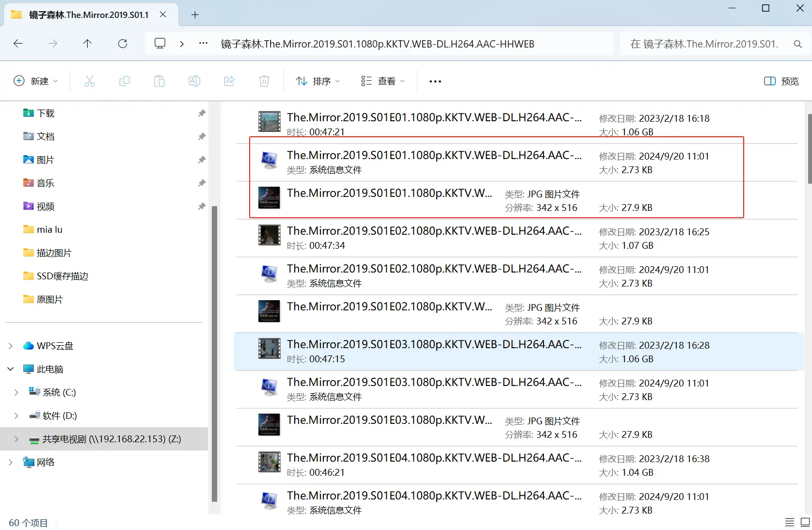Image resolution: width=812 pixels, height=530 pixels.
Task: Click the Cut scissors icon
Action: click(90, 81)
